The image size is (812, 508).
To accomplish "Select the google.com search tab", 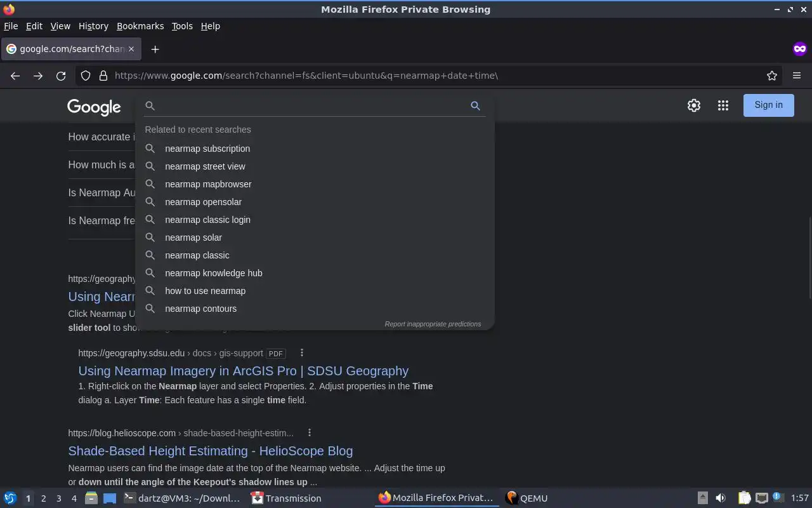I will pyautogui.click(x=71, y=49).
